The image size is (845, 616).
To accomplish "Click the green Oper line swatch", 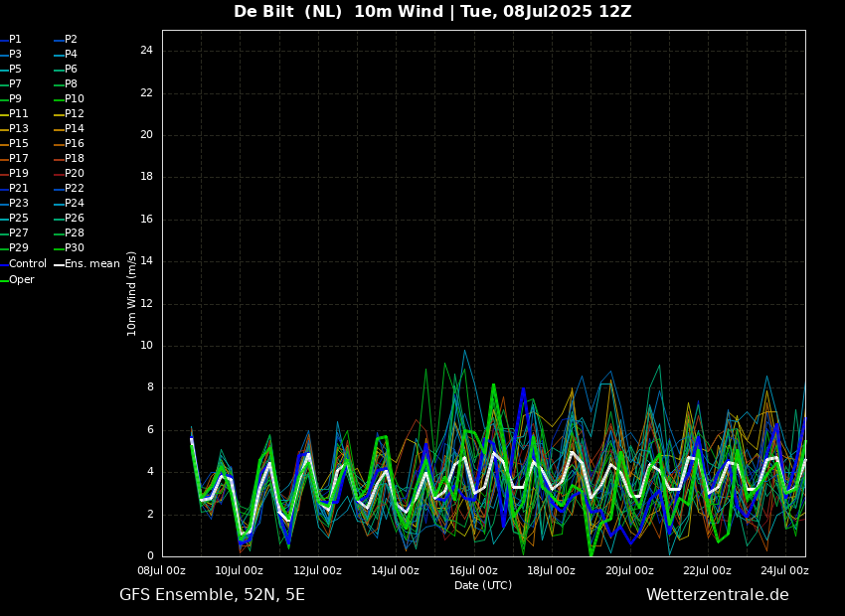I will tap(4, 280).
